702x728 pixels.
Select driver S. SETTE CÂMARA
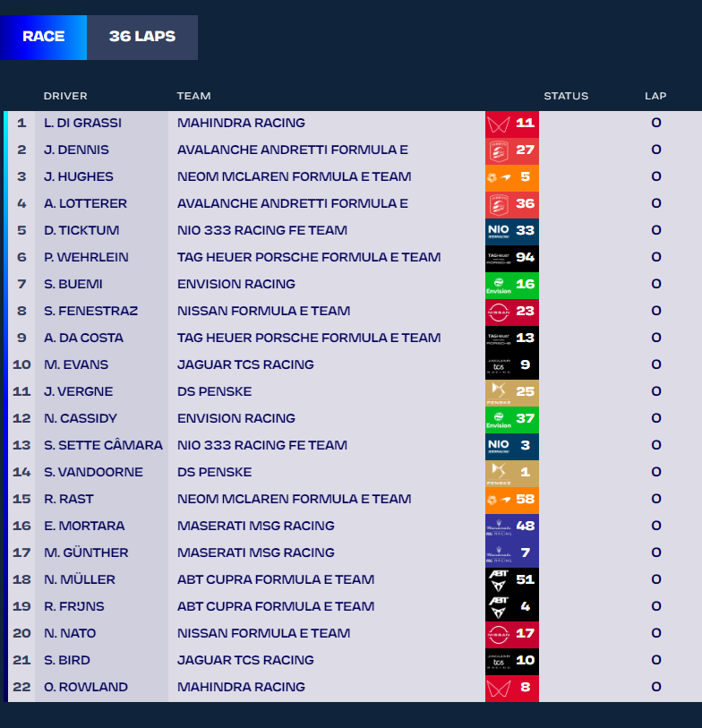click(x=103, y=446)
